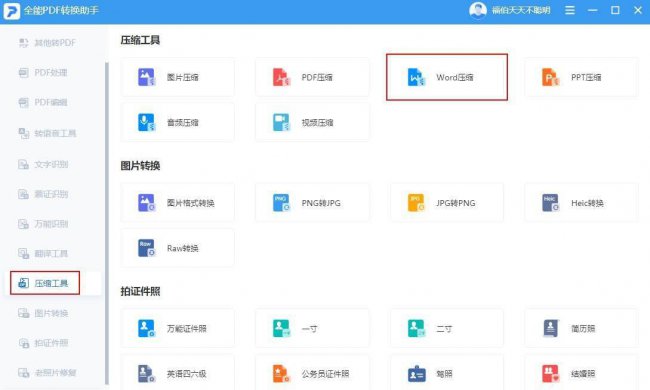Open the 结婚照 wedding photo tool
650x390 pixels.
(x=581, y=372)
